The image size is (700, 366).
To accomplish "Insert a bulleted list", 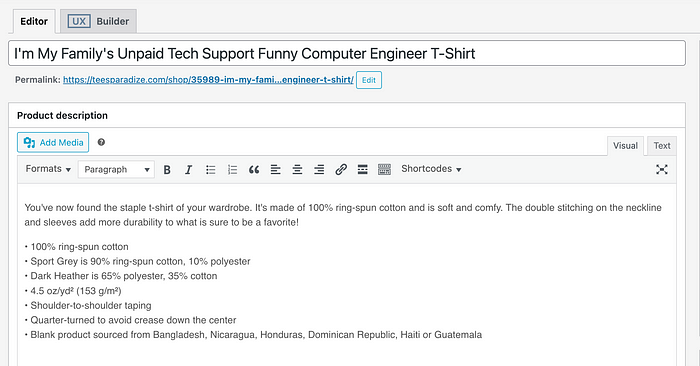I will pos(210,170).
